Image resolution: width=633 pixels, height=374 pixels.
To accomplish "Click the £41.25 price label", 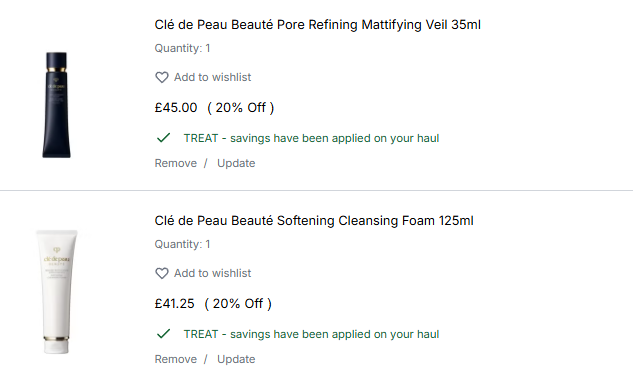I will click(x=174, y=304).
